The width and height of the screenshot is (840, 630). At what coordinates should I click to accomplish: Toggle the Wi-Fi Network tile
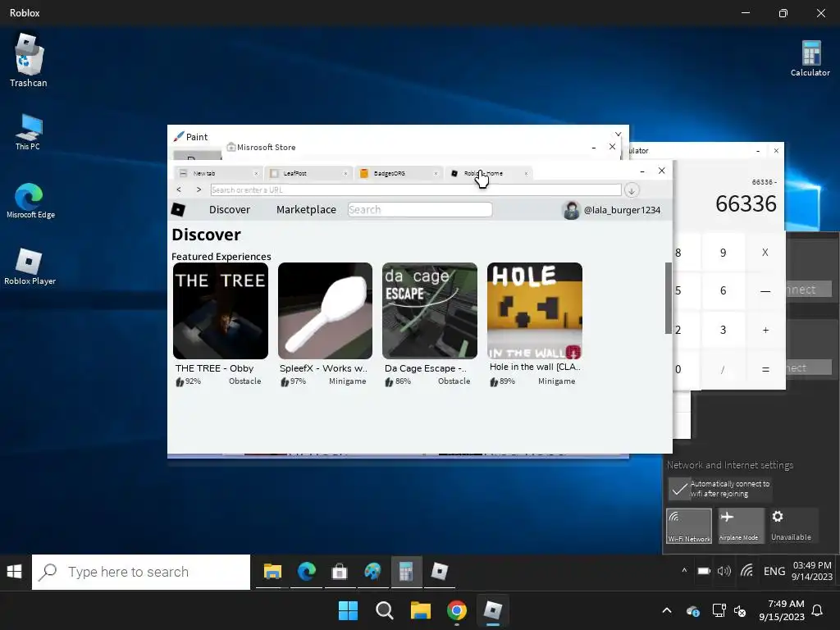689,526
